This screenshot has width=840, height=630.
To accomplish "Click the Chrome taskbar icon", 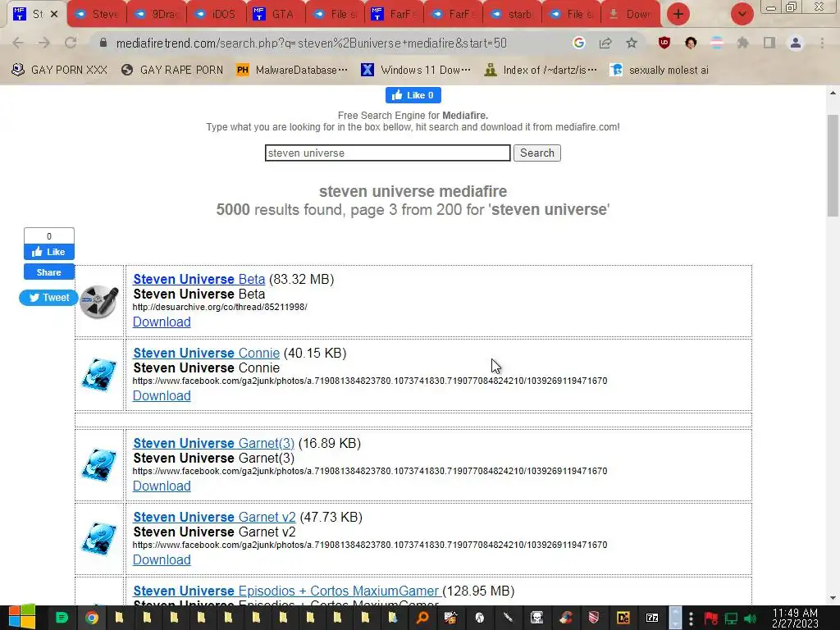I will (x=92, y=618).
